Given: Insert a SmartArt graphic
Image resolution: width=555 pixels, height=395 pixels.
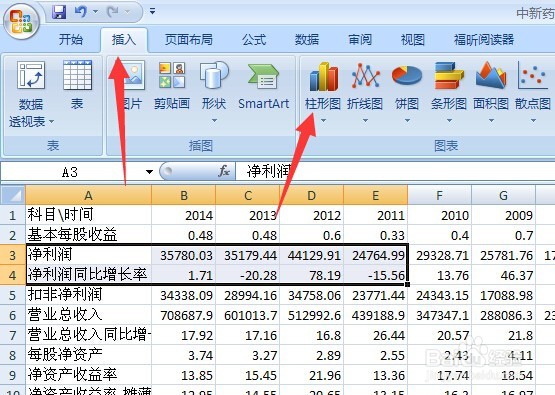Looking at the screenshot, I should coord(264,85).
